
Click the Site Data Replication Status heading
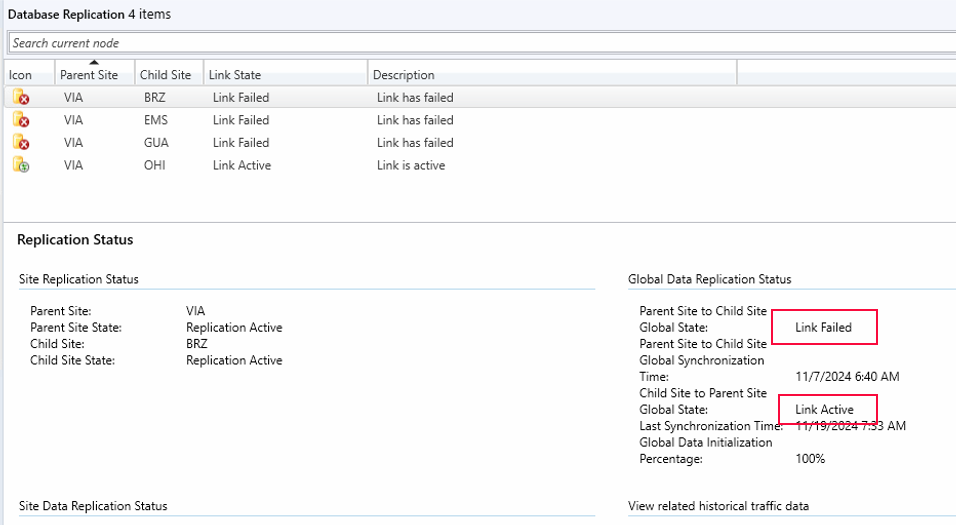click(93, 506)
